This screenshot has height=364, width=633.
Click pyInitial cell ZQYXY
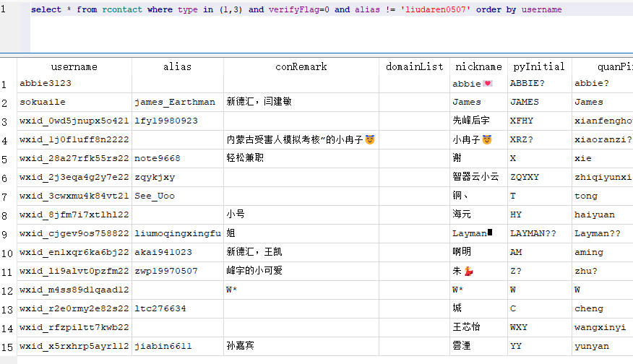539,177
